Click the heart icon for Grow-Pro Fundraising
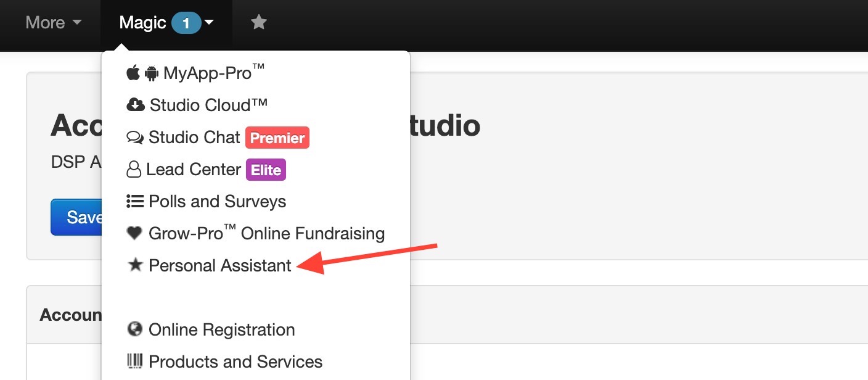868x380 pixels. [x=134, y=233]
